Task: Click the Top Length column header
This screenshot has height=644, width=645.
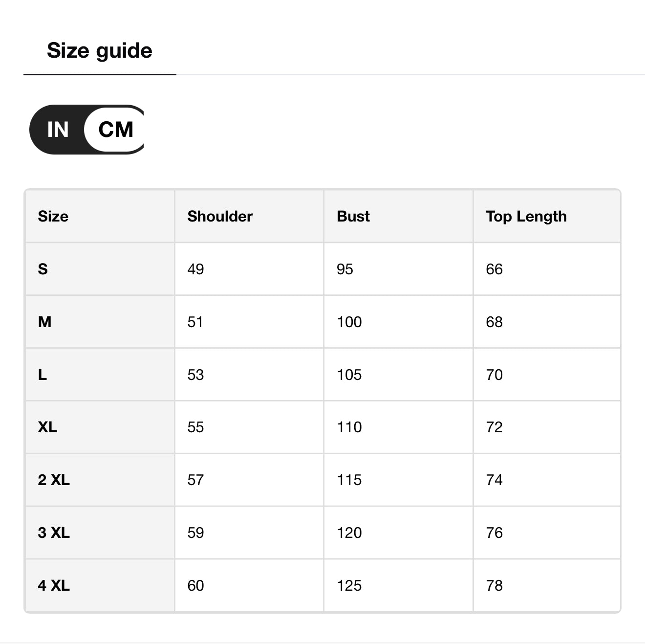Action: [x=526, y=216]
